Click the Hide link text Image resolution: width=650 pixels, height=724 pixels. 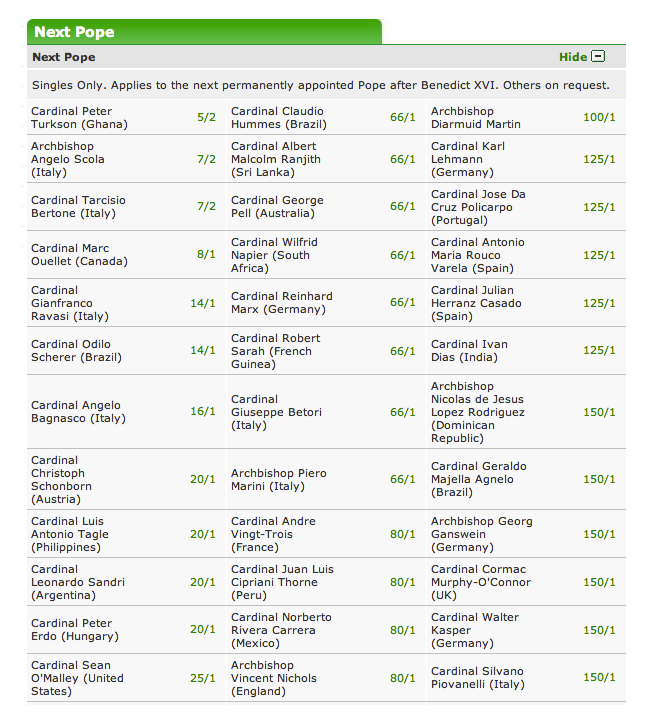(x=573, y=57)
